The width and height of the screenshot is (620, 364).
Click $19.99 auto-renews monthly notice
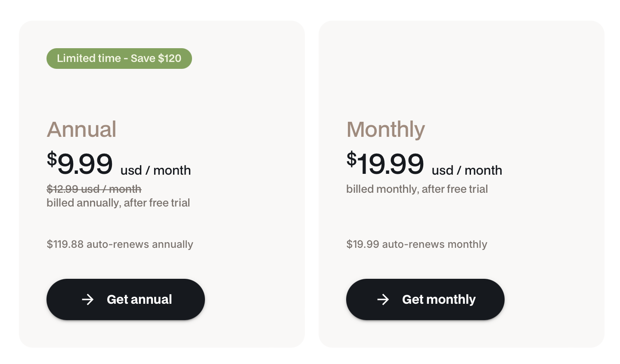coord(417,244)
